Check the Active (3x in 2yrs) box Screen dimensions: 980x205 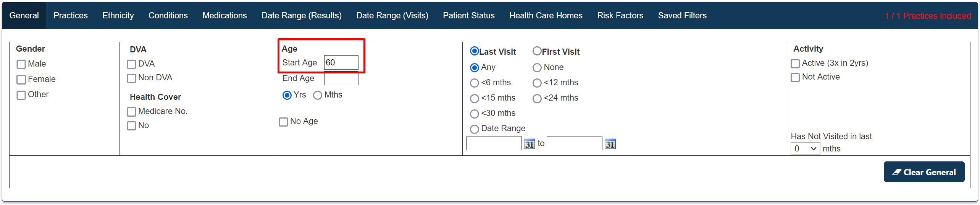pos(795,63)
